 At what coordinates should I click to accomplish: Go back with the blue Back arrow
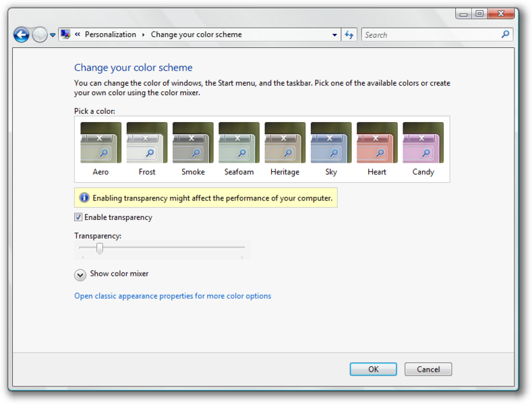click(22, 34)
